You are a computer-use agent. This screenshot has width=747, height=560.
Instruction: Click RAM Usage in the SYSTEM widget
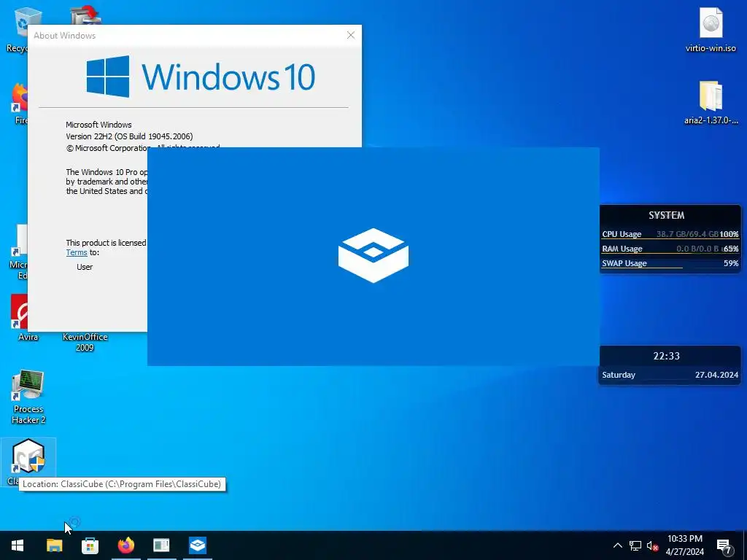tap(670, 249)
